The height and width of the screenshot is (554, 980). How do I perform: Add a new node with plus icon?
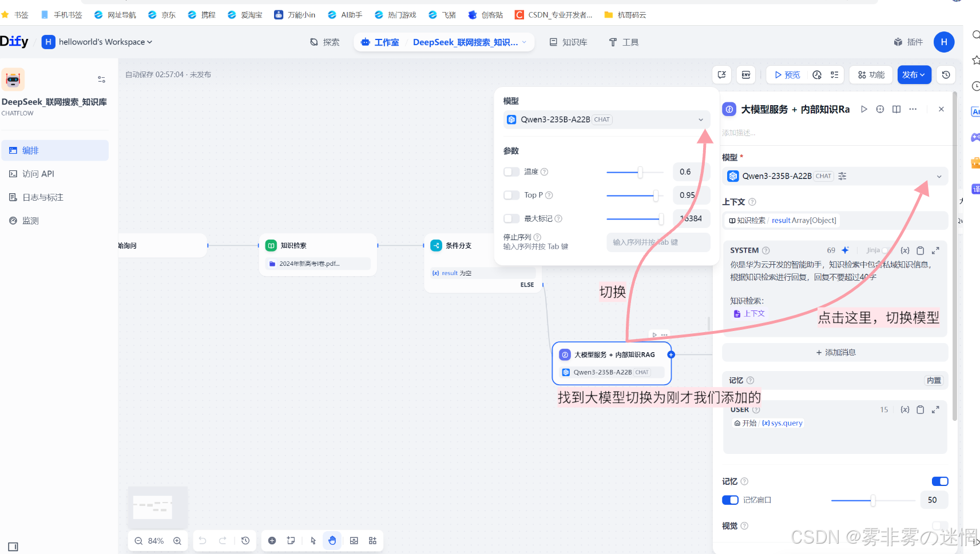pyautogui.click(x=272, y=541)
